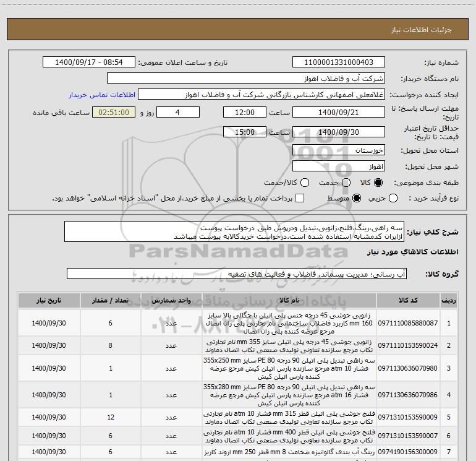Click the delivery province field خوزستان
476x461 pixels.
tap(339, 150)
